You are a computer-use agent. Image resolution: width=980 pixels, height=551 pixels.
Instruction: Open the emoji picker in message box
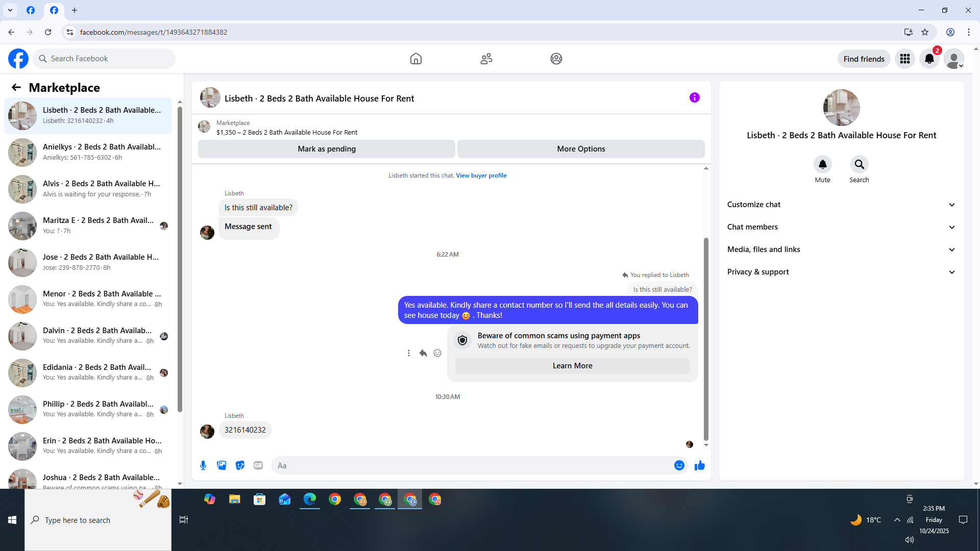pyautogui.click(x=679, y=465)
